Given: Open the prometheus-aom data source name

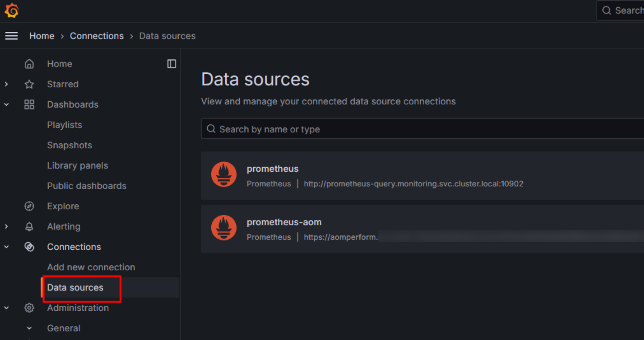Looking at the screenshot, I should tap(284, 222).
